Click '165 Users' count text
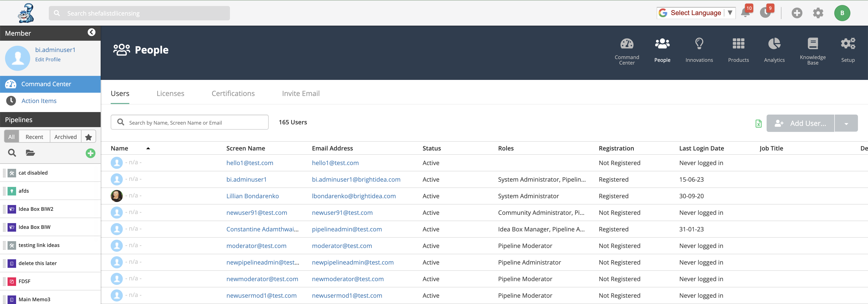868x304 pixels. tap(292, 123)
